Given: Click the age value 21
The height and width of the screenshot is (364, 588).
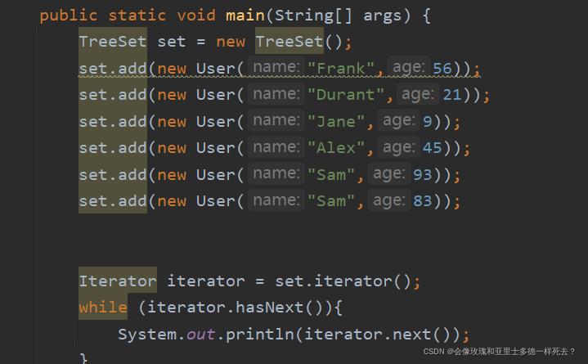Looking at the screenshot, I should [x=452, y=95].
